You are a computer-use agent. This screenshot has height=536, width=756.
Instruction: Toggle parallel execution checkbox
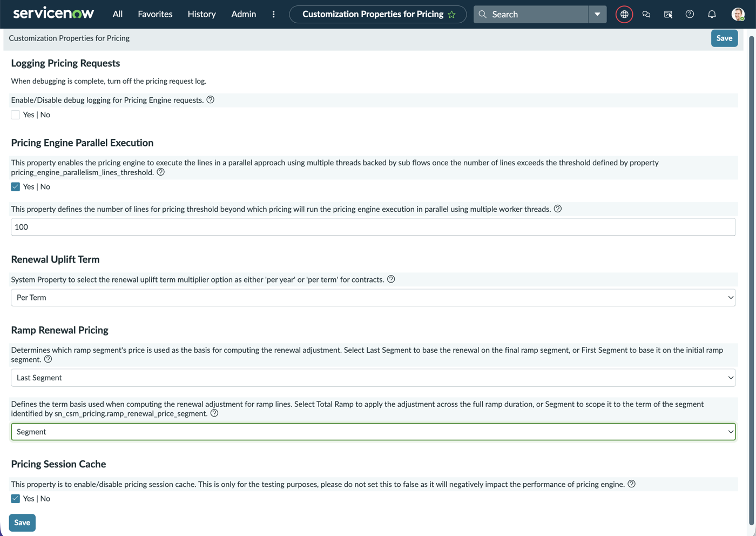[x=16, y=186]
